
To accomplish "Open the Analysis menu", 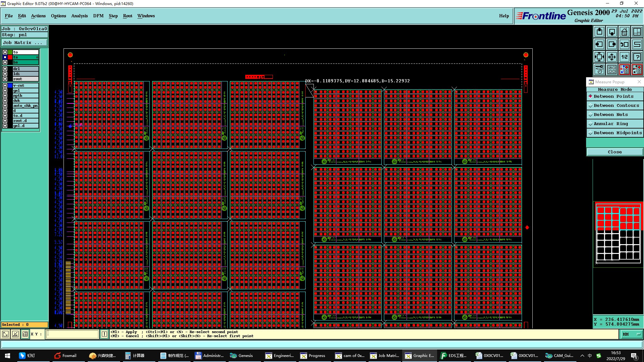I will coord(79,16).
